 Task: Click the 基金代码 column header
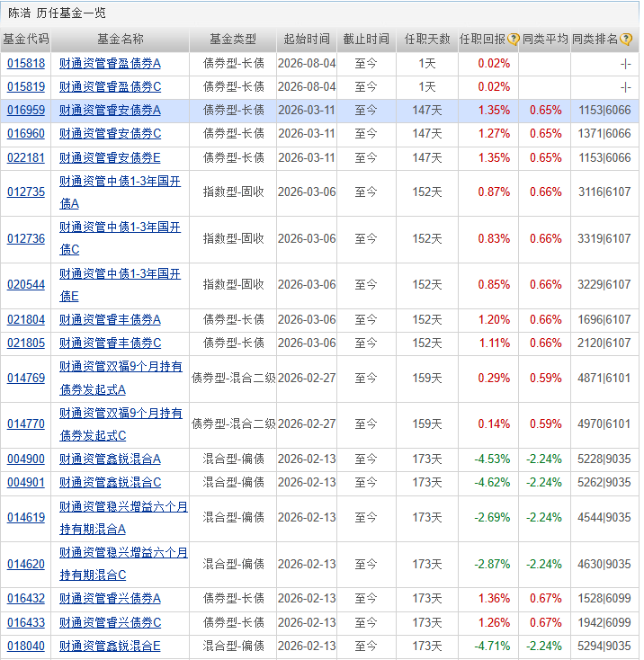[x=26, y=40]
